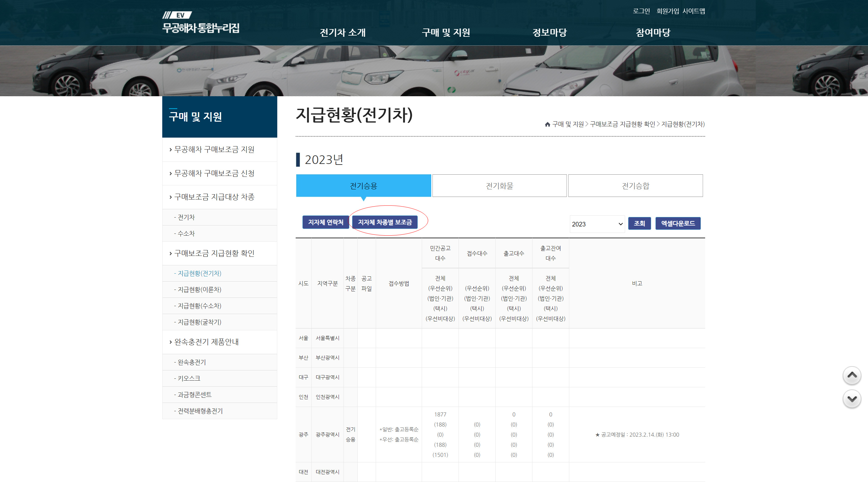Click the 로그인 link
The image size is (868, 482).
coord(641,11)
